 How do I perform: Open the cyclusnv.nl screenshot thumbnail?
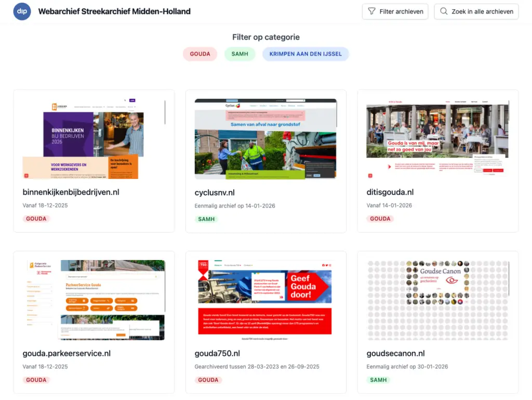tap(265, 139)
